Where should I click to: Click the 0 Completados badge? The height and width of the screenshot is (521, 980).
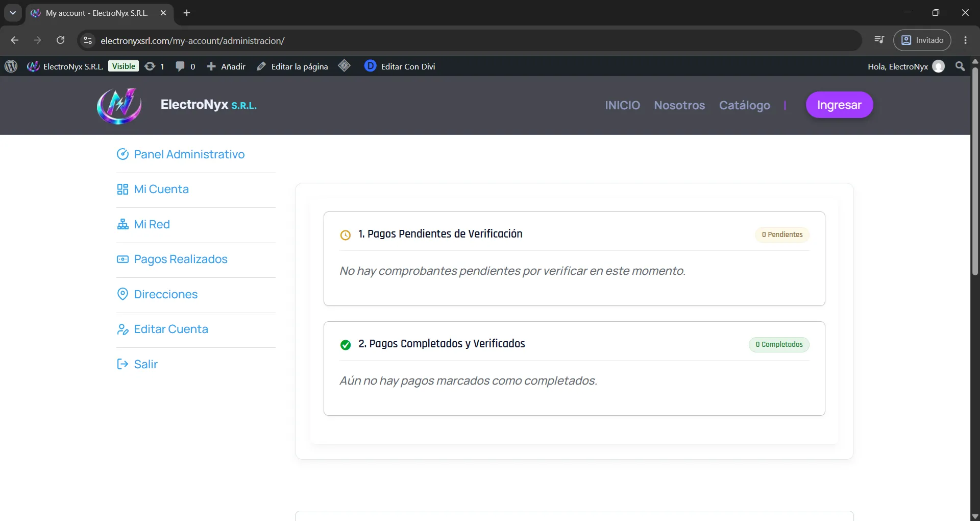[x=779, y=344]
